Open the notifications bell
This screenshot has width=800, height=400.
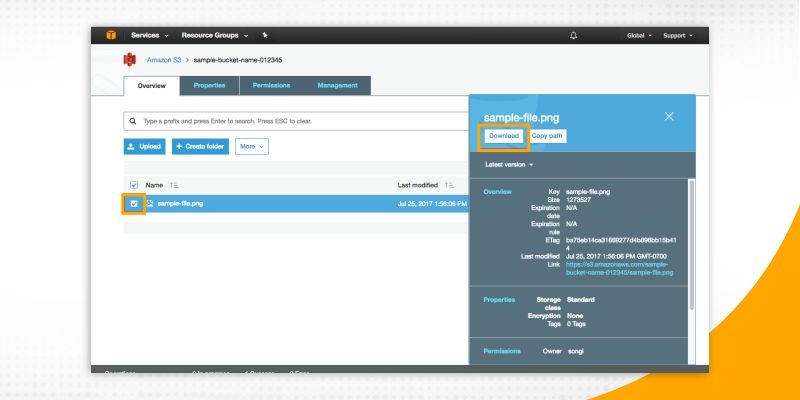(573, 35)
